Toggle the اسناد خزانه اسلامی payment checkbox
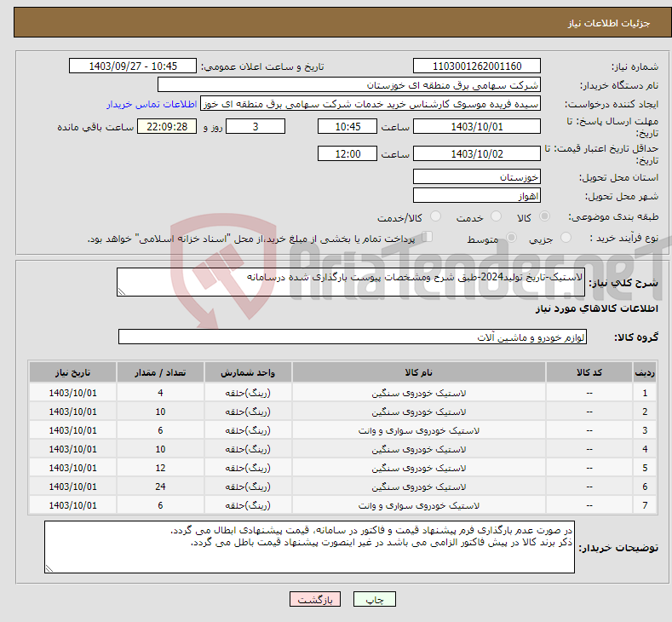This screenshot has width=672, height=622. (428, 237)
